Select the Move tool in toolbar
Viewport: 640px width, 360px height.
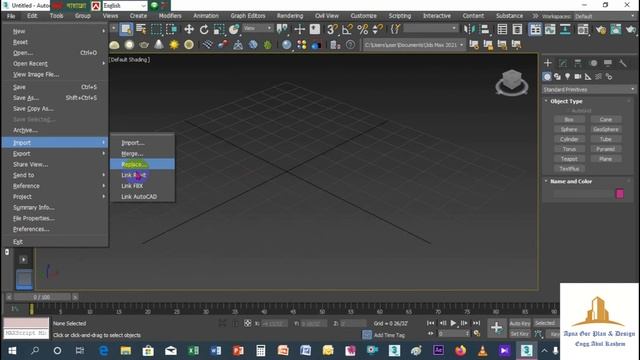point(189,29)
